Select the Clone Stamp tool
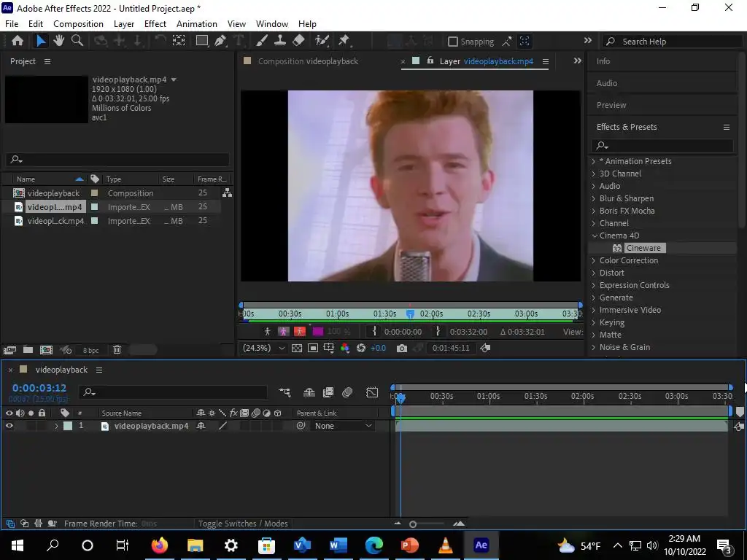The height and width of the screenshot is (560, 747). pos(280,41)
